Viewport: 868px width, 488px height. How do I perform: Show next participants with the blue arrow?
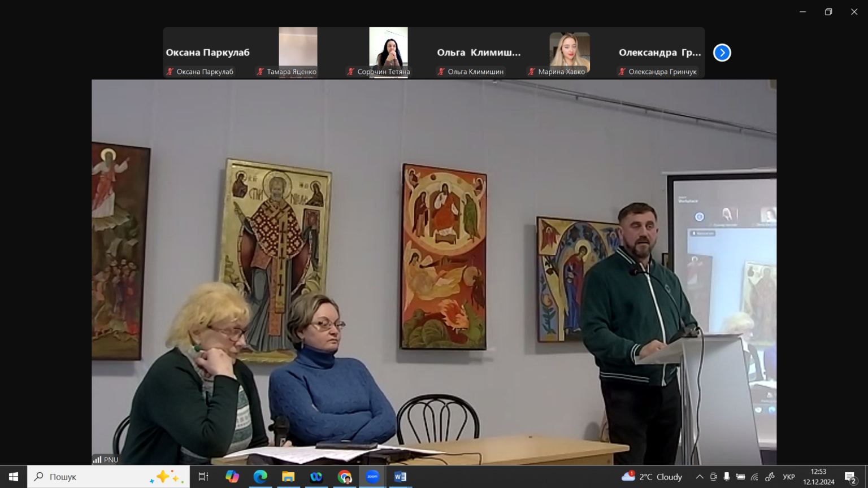point(722,53)
